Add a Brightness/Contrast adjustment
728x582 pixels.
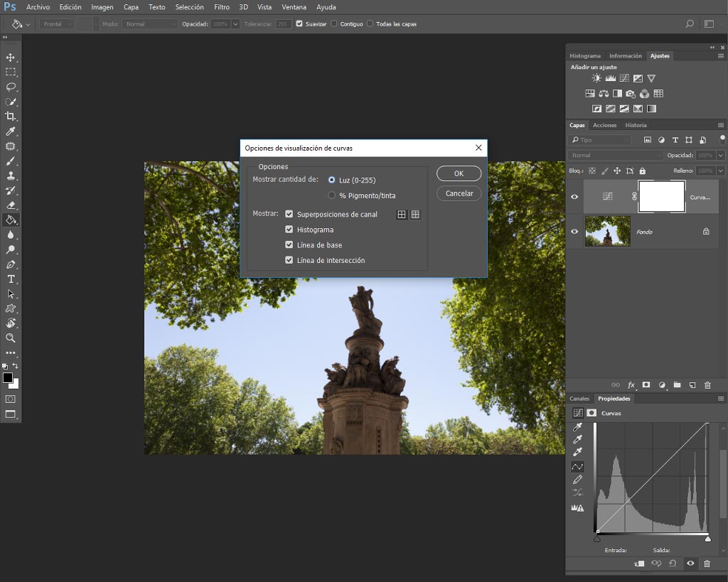[596, 78]
